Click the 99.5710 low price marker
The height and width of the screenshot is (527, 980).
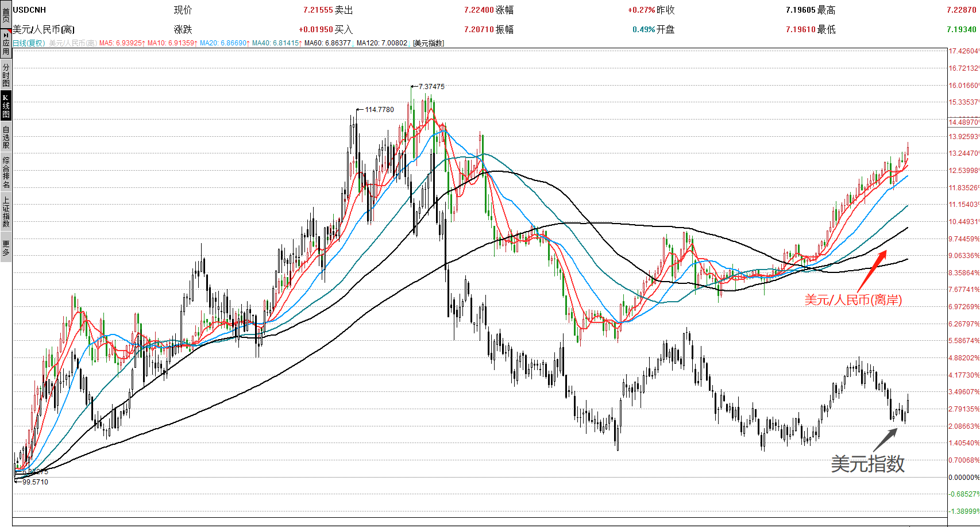pyautogui.click(x=35, y=482)
